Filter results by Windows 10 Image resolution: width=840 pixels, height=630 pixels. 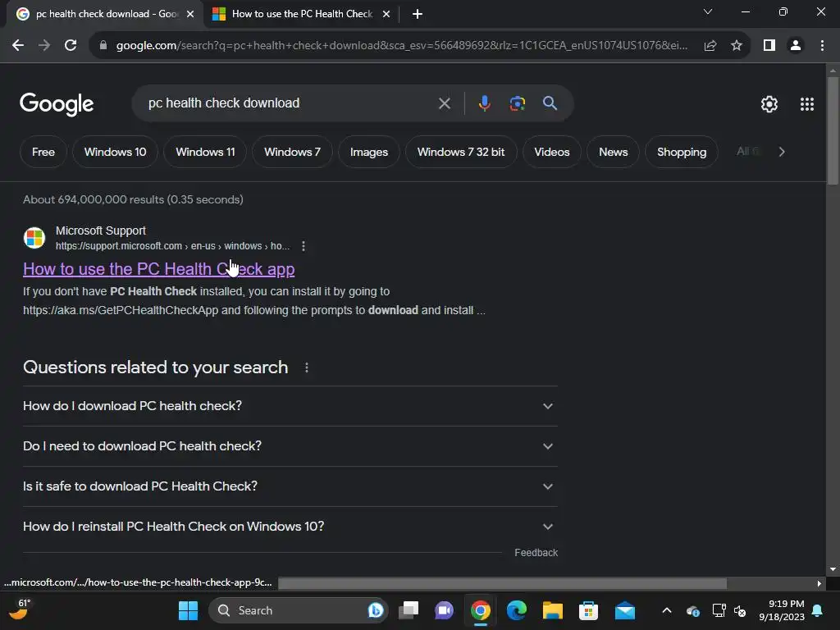click(115, 152)
